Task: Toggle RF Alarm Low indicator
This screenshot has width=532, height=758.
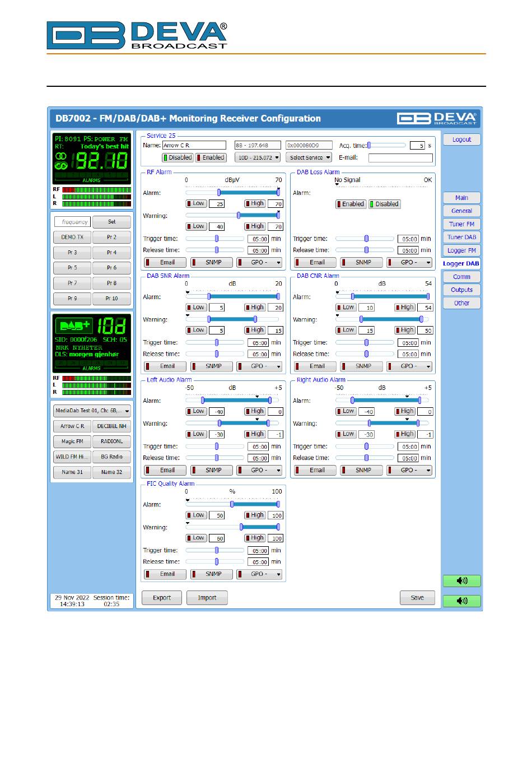Action: pyautogui.click(x=196, y=203)
